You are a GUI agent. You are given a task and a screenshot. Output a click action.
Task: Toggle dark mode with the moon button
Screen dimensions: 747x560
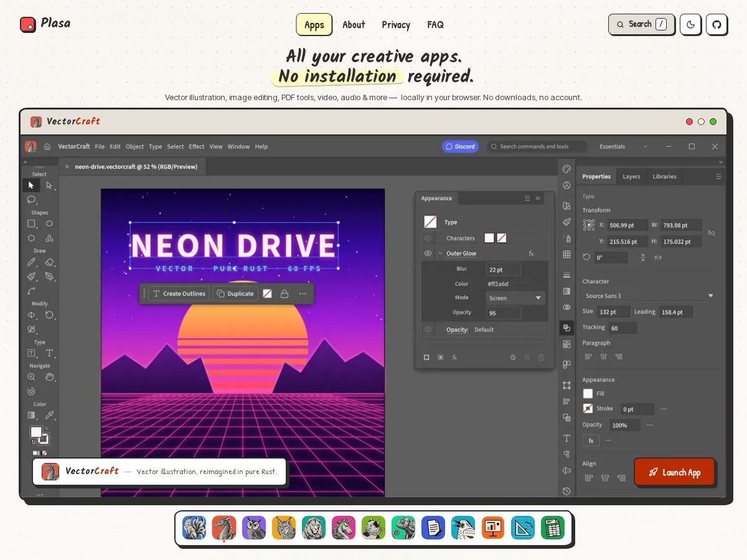[x=690, y=24]
